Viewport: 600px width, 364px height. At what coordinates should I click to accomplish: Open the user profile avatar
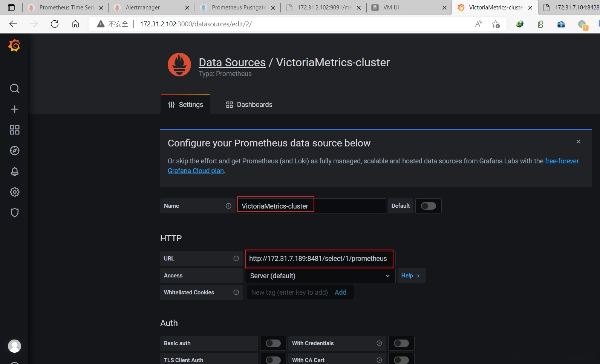pos(14,346)
